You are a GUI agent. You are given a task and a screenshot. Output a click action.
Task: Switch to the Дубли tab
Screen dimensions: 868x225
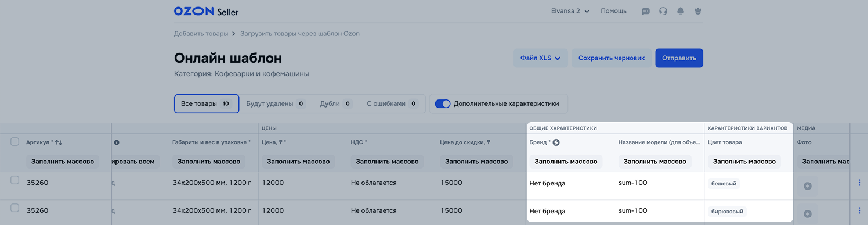pos(336,103)
